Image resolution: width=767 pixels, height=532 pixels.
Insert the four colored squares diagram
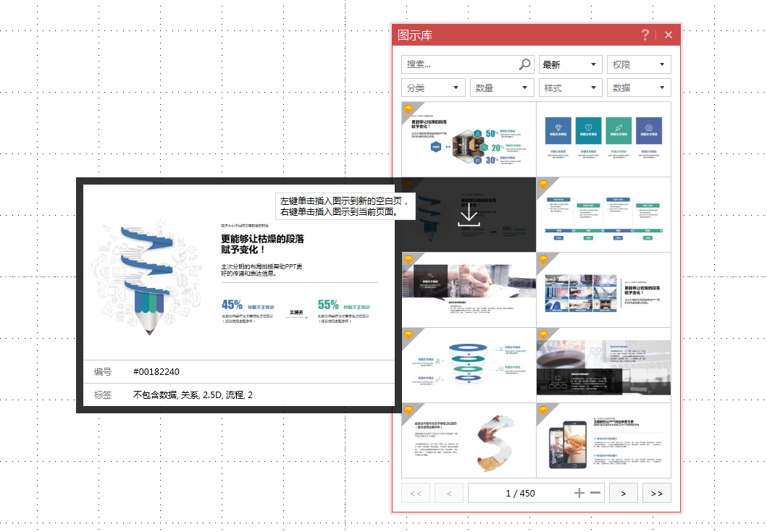603,140
